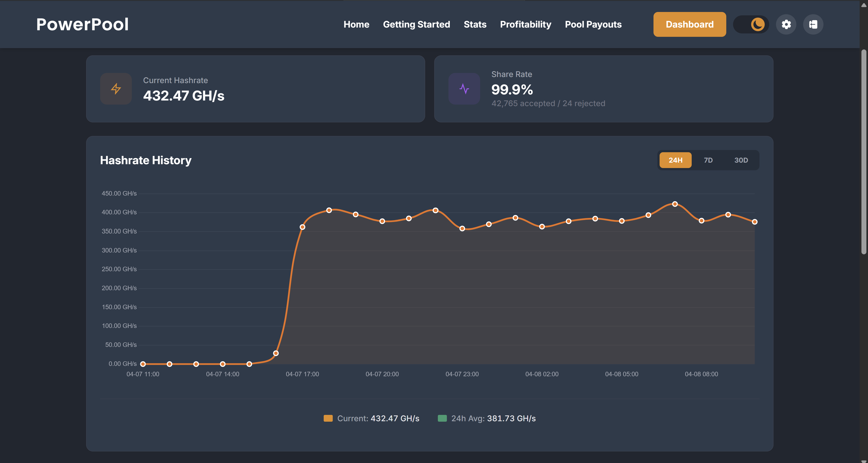
Task: Click the lightning bolt hashrate icon
Action: tap(116, 89)
